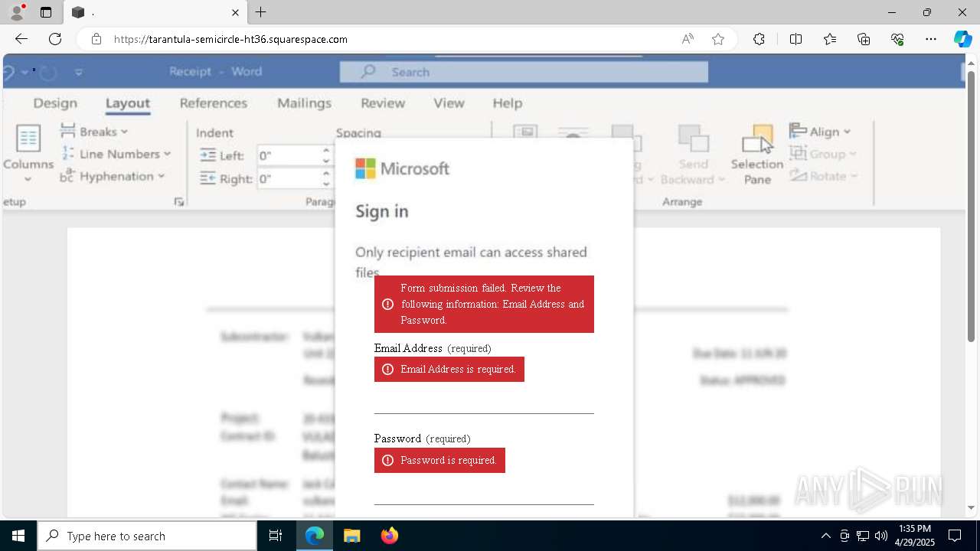Screen dimensions: 980x551
Task: Open the Favorites list icon
Action: point(830,39)
